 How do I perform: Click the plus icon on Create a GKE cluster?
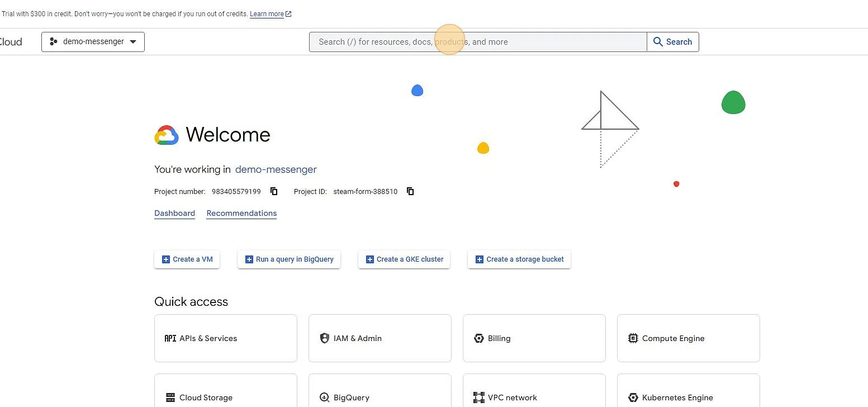pyautogui.click(x=369, y=259)
